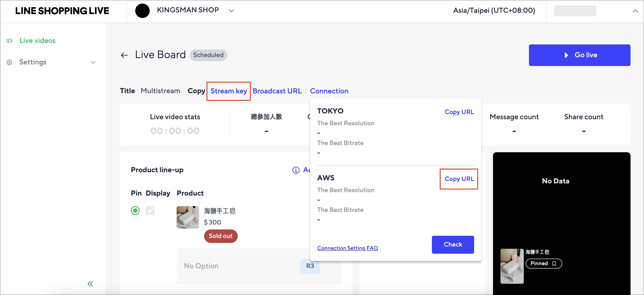This screenshot has width=644, height=295.
Task: Click the AWS server heading
Action: 326,178
